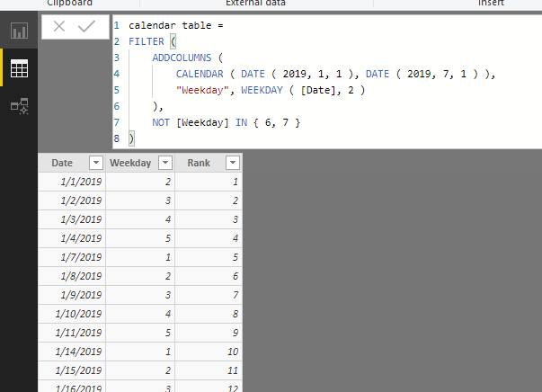
Task: Select cell with date 1/11/2019
Action: [72, 333]
